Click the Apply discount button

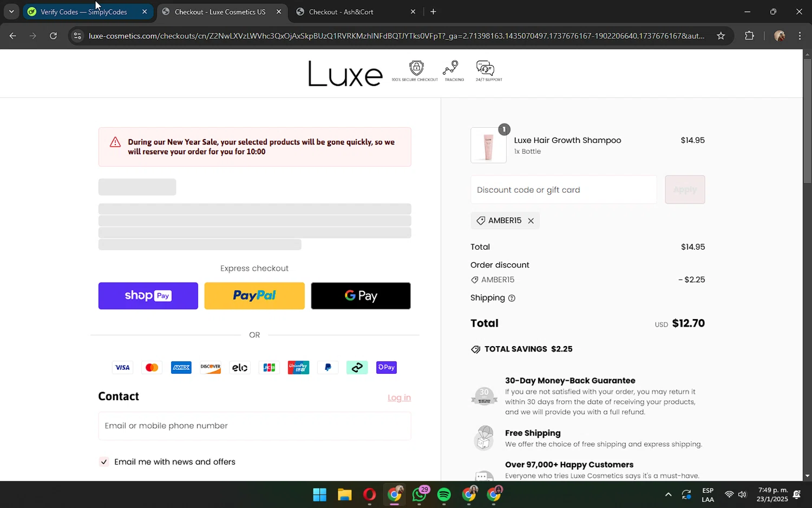[685, 190]
